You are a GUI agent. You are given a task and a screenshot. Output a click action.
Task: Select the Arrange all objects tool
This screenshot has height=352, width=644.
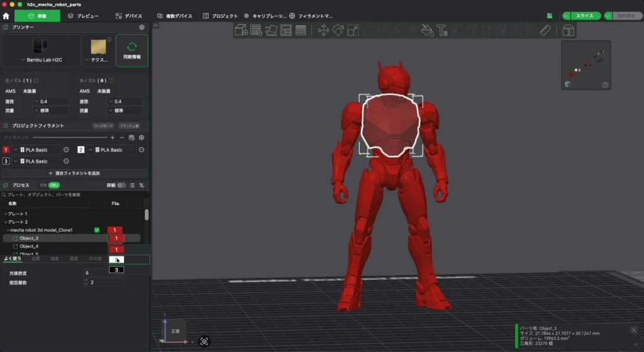tap(286, 30)
